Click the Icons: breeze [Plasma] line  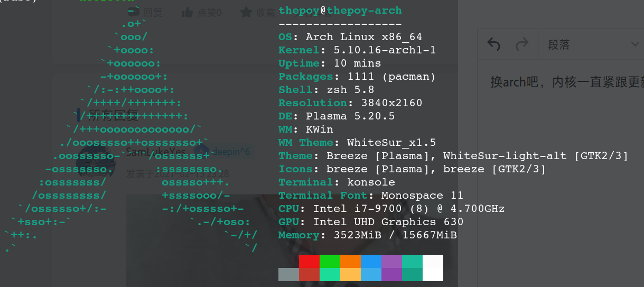pyautogui.click(x=412, y=169)
